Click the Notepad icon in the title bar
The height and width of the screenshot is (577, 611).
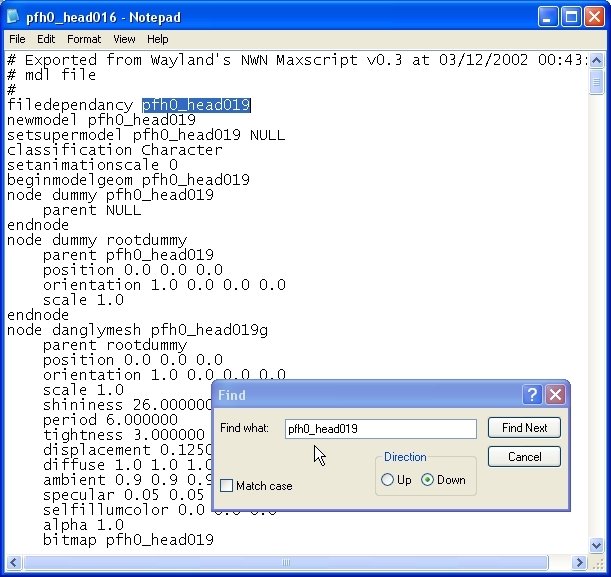pyautogui.click(x=14, y=17)
